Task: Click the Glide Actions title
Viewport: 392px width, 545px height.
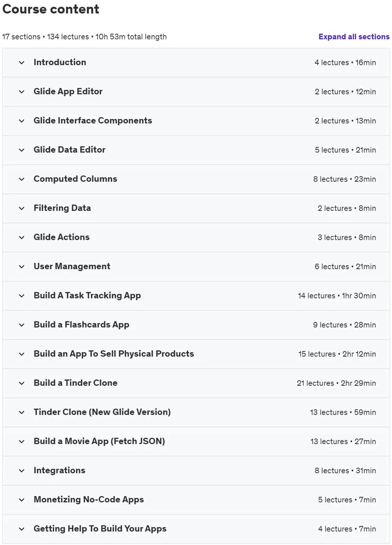Action: pos(62,237)
